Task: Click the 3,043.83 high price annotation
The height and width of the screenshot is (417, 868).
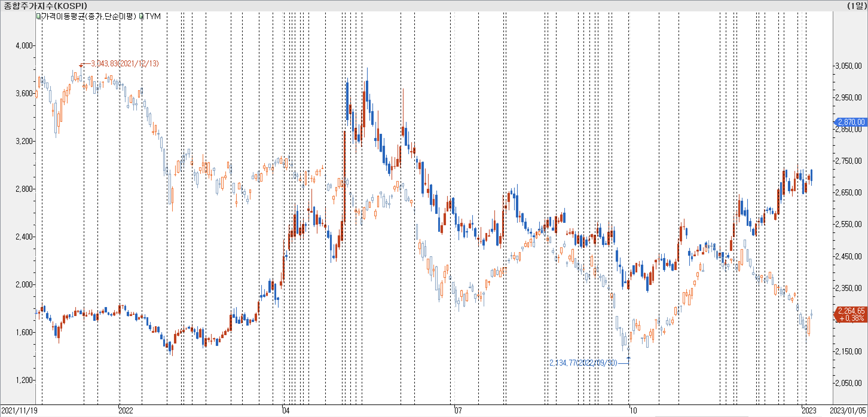Action: coord(124,64)
